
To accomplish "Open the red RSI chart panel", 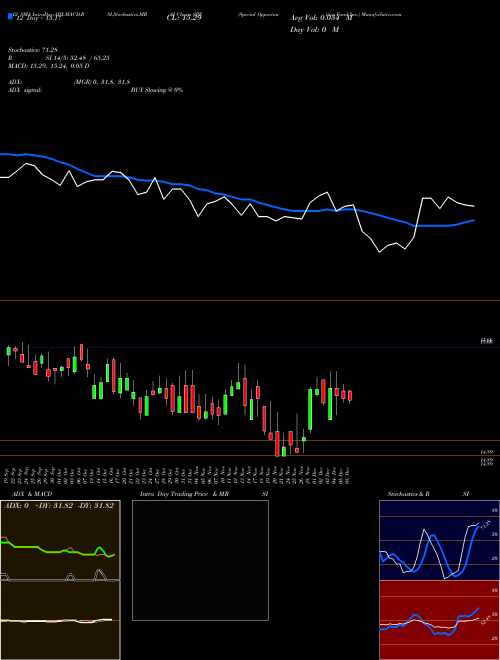I will click(x=439, y=620).
